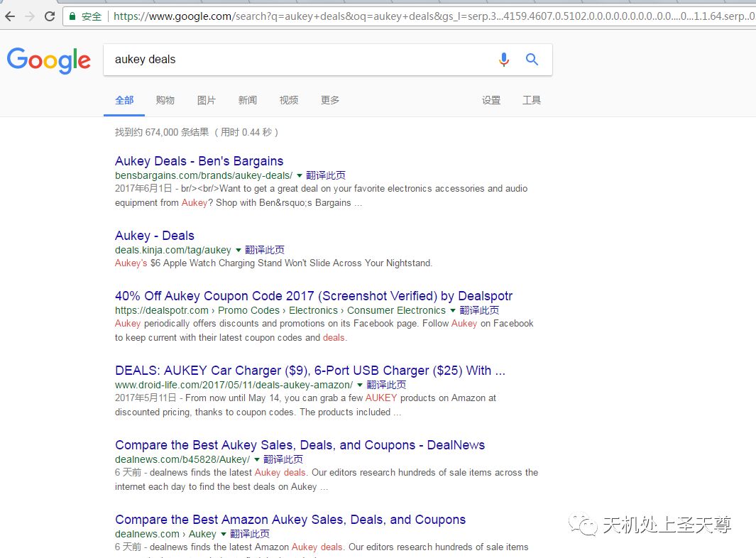Expand dropdown arrow beside dealspotr.com breadcrumb

coord(453,310)
